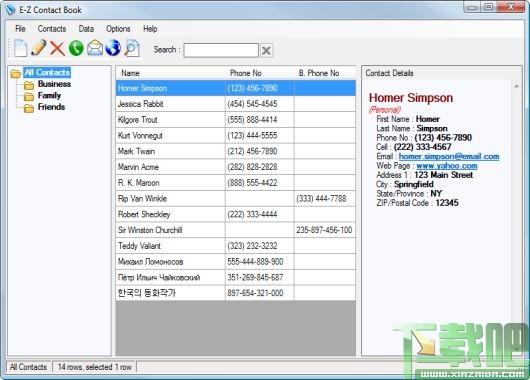
Task: Click the Homer Simpson heading in details
Action: coord(411,98)
